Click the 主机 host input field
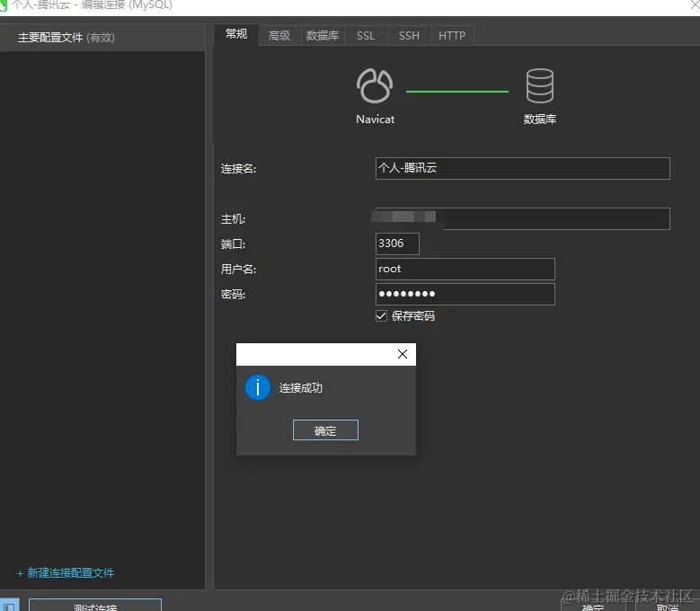Viewport: 700px width, 611px height. (x=522, y=218)
